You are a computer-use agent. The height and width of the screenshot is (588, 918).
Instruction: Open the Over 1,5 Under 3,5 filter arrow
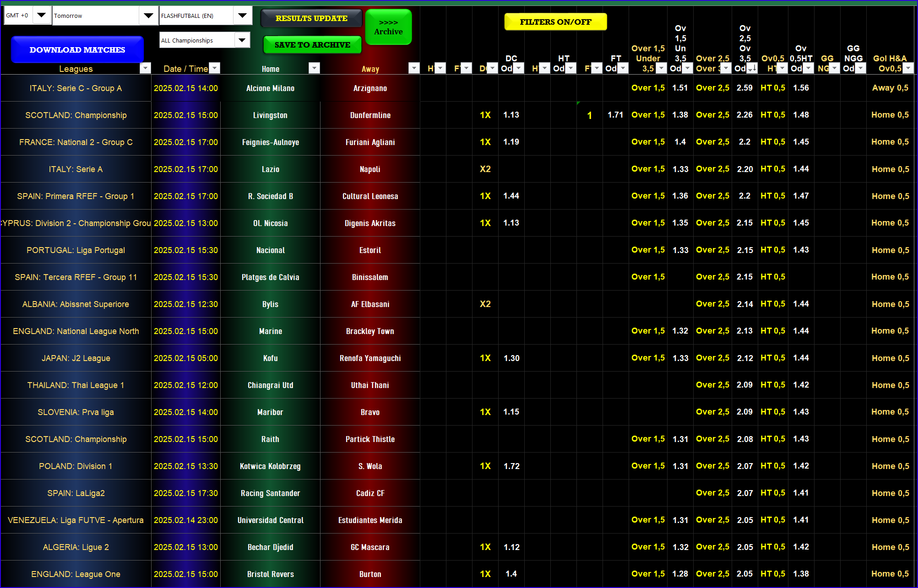(x=661, y=68)
